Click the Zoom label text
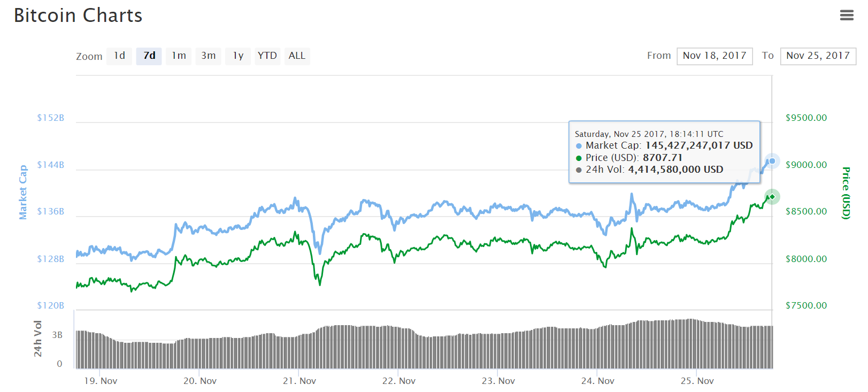 tap(89, 56)
